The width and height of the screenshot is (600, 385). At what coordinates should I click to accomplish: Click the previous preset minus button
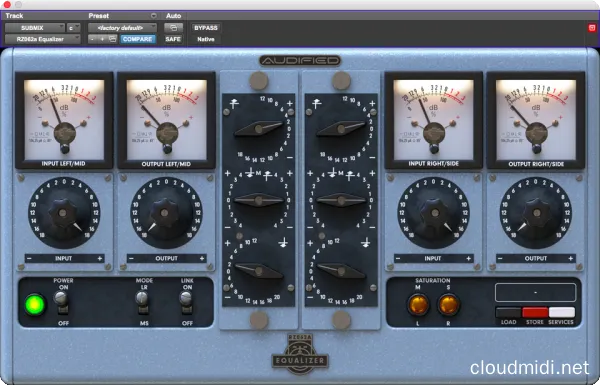pyautogui.click(x=93, y=39)
